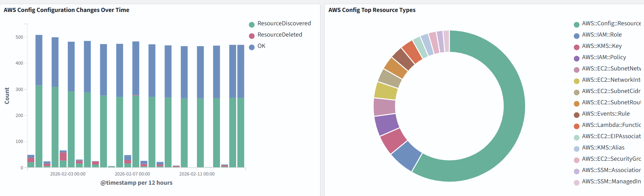Screen dimensions: 644x196
Task: Click the ResourceDeleted legend color dot
Action: pyautogui.click(x=252, y=36)
